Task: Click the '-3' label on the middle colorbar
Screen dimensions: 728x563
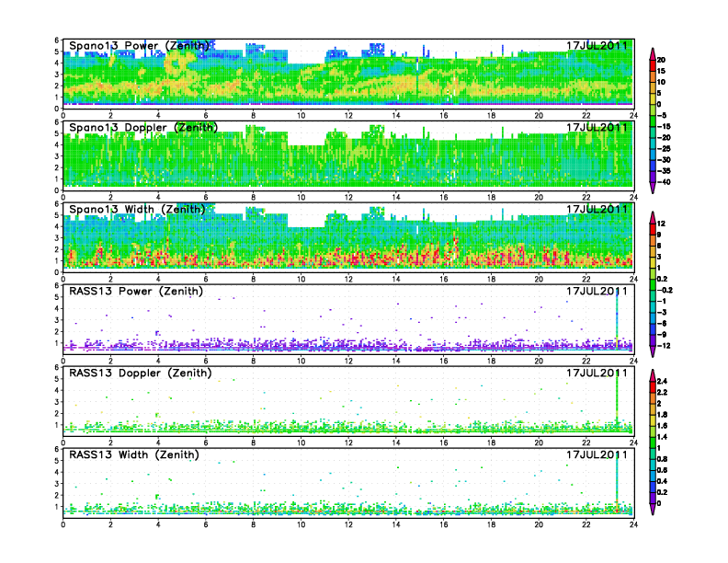Action: coord(662,313)
